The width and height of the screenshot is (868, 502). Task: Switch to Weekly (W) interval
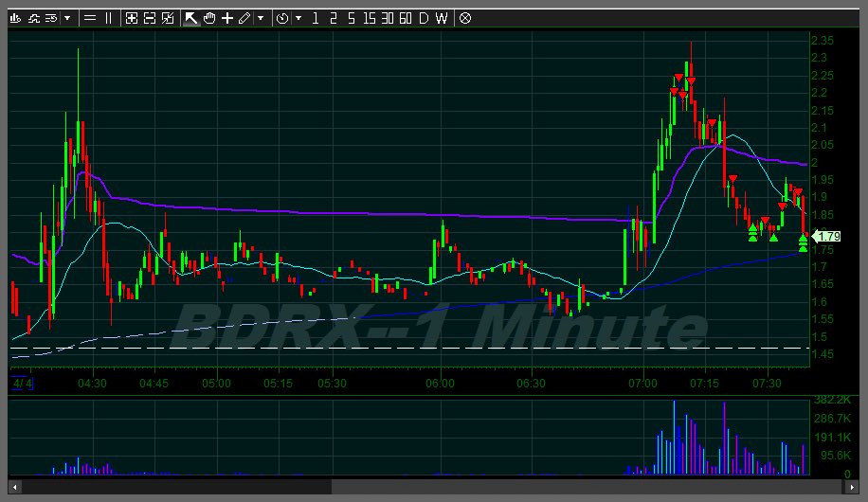442,18
